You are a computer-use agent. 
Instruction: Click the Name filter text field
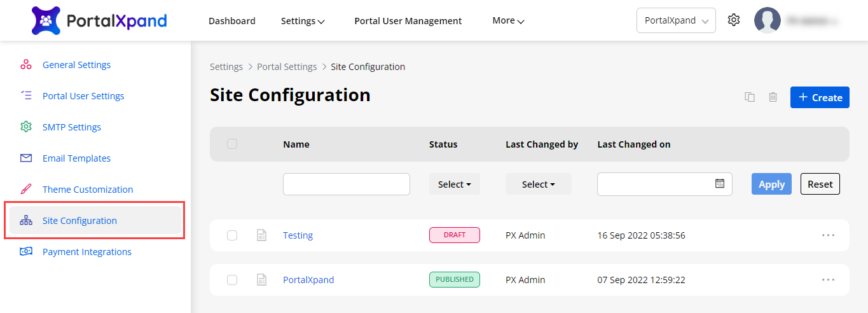point(346,184)
